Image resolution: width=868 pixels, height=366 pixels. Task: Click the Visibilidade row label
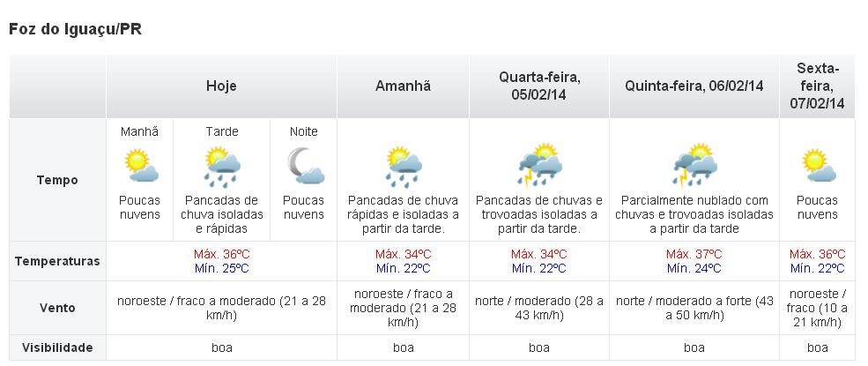point(57,347)
